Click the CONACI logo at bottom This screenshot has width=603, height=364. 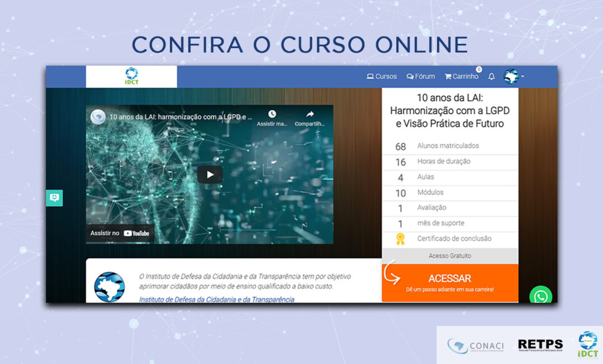click(476, 346)
